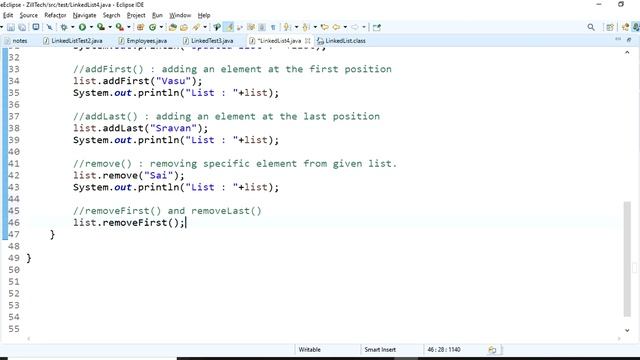The image size is (640, 360).
Task: Switch to Employees.java tab
Action: click(x=142, y=41)
